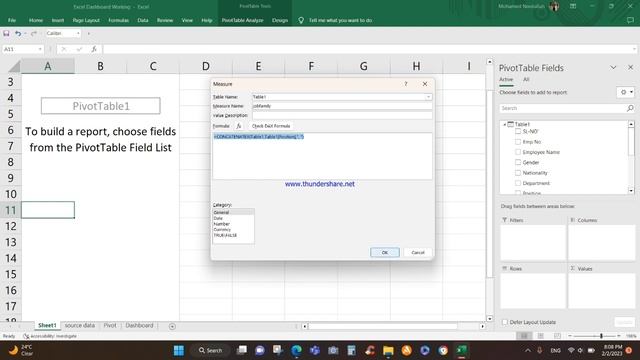The image size is (640, 360).
Task: Click the Accessibility Investigate status icon
Action: [x=26, y=336]
